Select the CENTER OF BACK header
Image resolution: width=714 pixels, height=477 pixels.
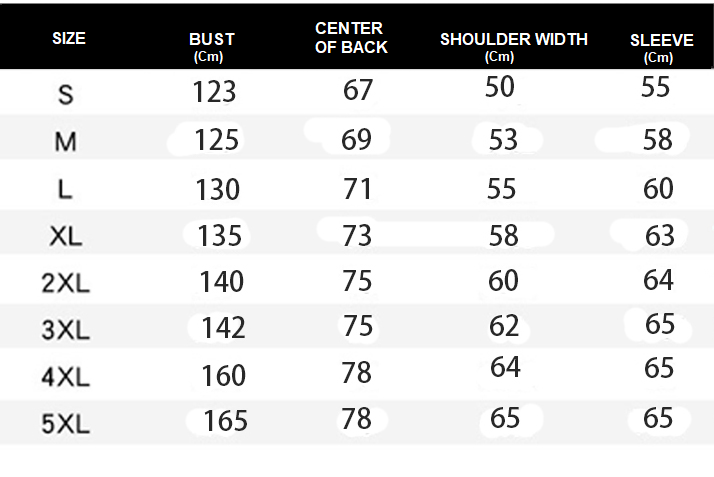[x=351, y=38]
